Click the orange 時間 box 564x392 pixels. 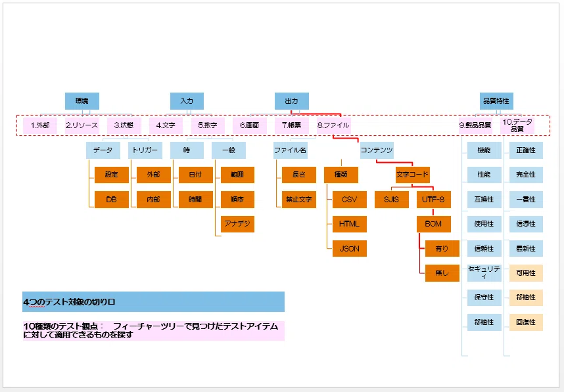[x=196, y=200]
